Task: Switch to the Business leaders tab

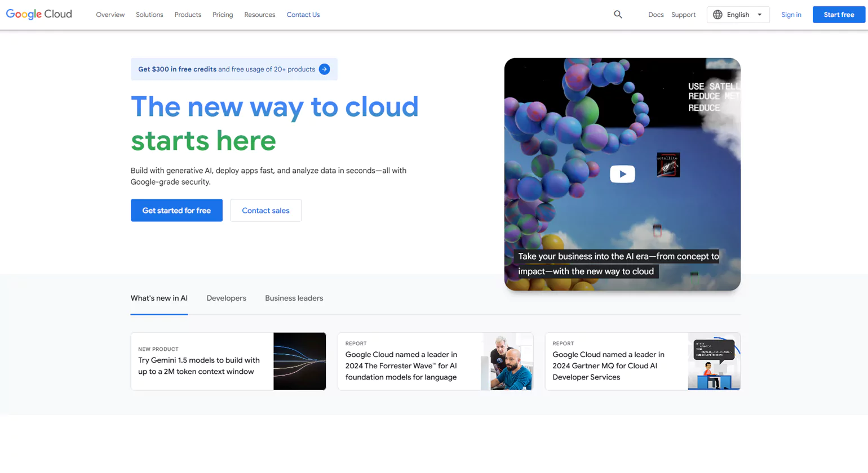Action: [294, 298]
